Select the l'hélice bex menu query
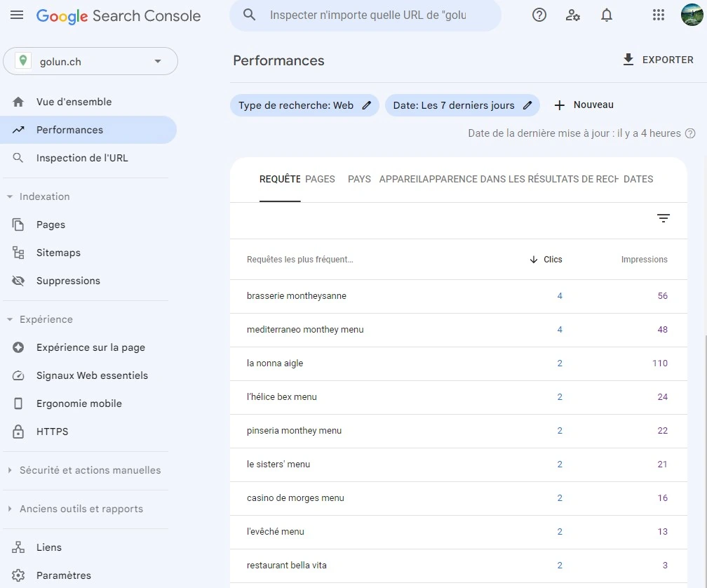The height and width of the screenshot is (588, 707). coord(459,397)
